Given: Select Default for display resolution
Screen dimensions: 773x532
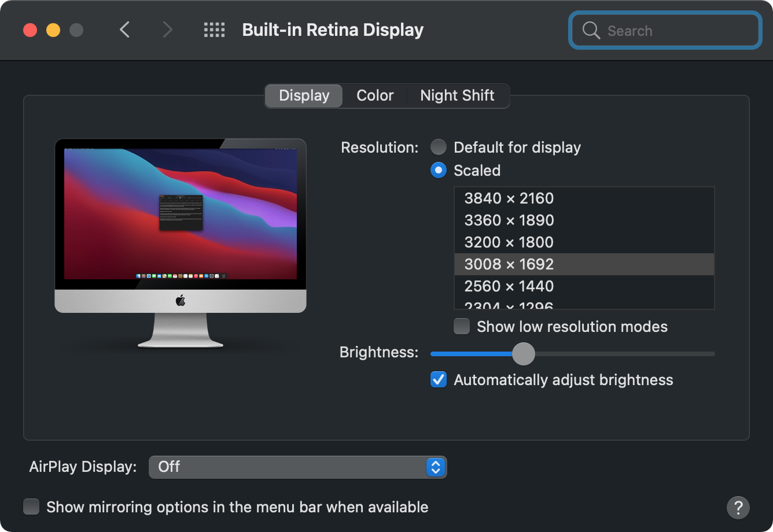Looking at the screenshot, I should click(439, 147).
